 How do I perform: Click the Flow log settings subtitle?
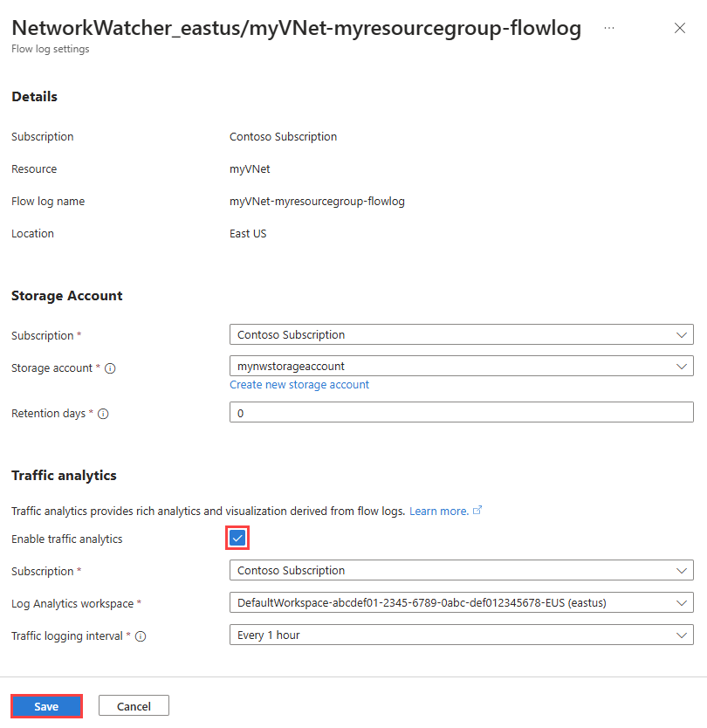coord(50,49)
